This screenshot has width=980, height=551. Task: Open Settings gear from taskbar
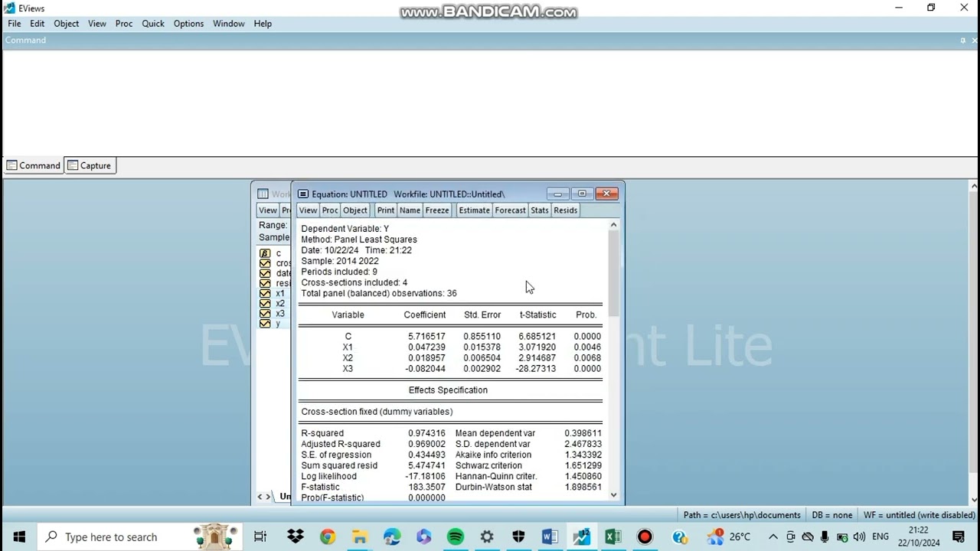tap(487, 536)
